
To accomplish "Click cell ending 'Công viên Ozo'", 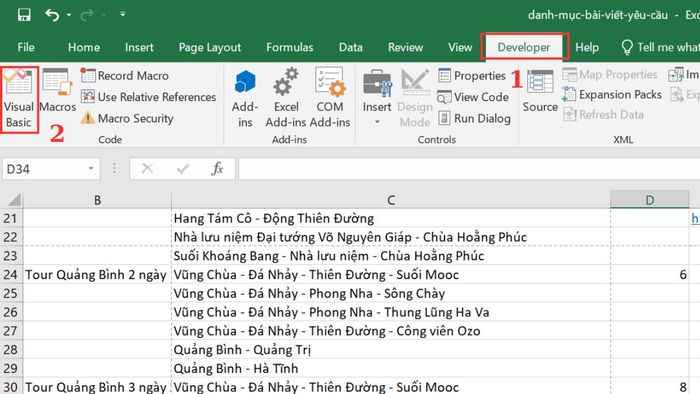I will click(391, 331).
